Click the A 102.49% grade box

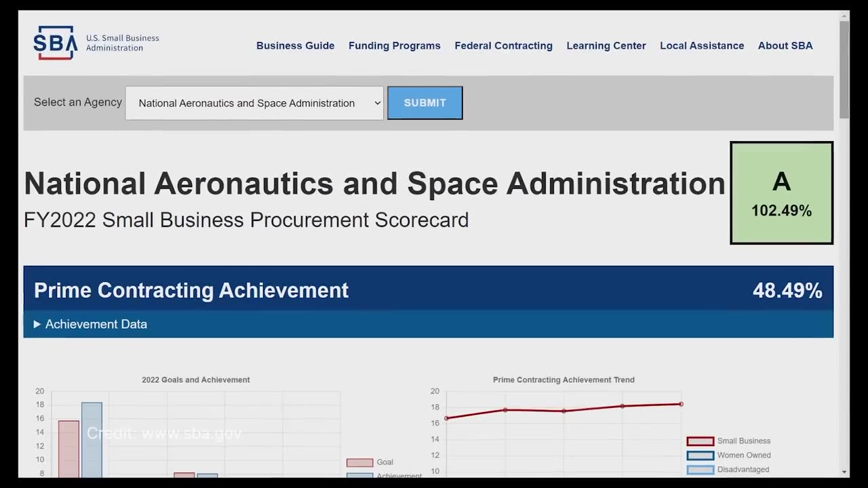781,192
